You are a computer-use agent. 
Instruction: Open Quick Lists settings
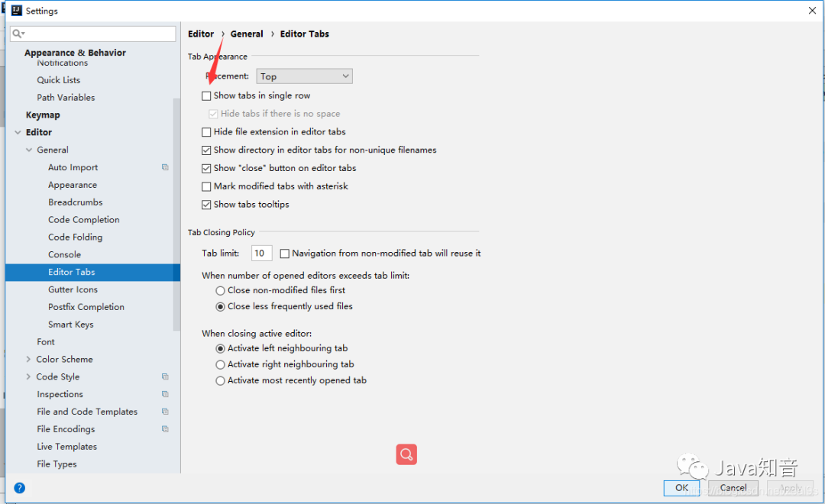pos(58,80)
